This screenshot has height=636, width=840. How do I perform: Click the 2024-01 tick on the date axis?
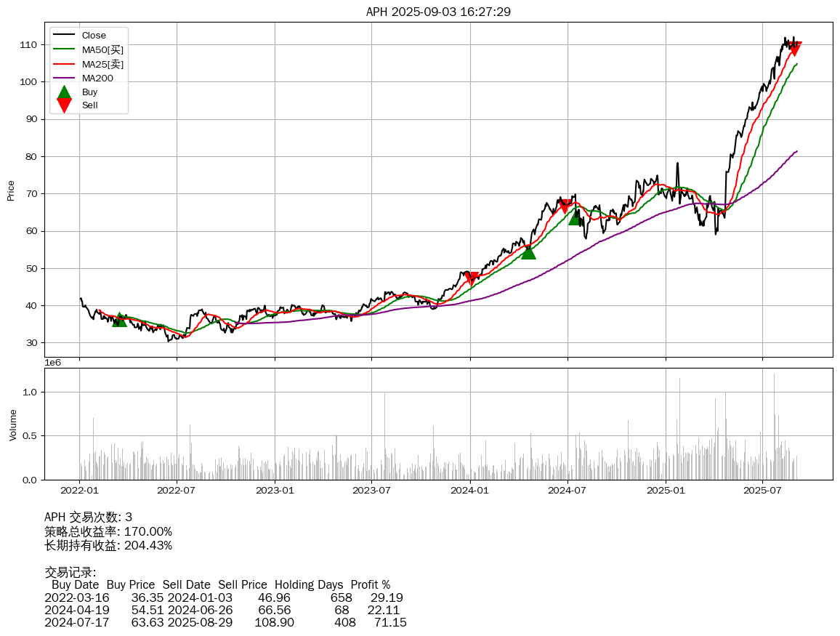click(x=470, y=490)
